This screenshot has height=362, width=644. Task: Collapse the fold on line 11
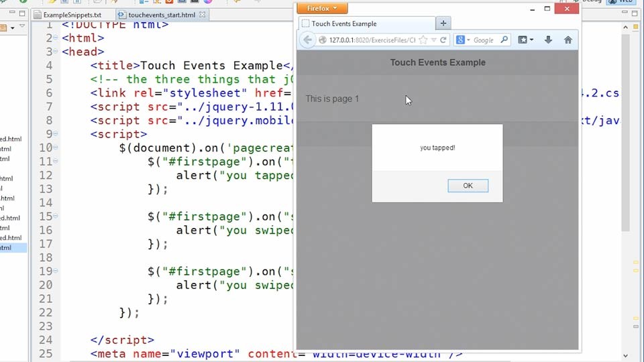56,161
